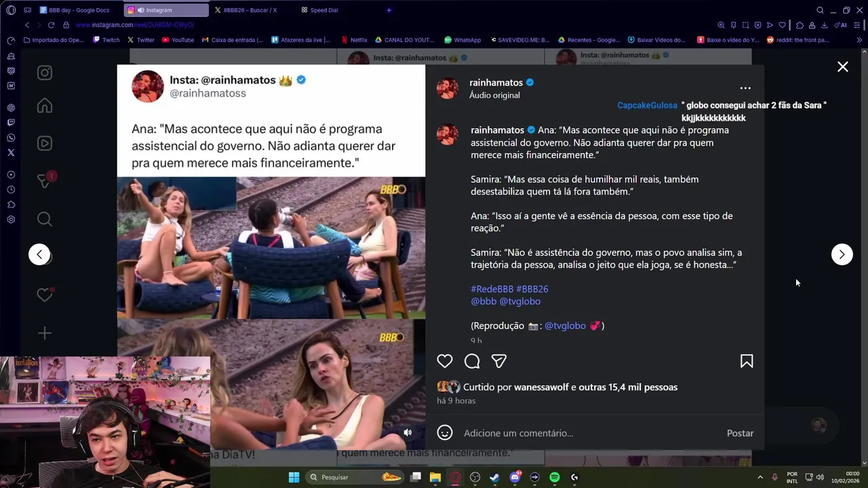868x488 pixels.
Task: Go to Instagram Home in the sidebar
Action: (45, 106)
